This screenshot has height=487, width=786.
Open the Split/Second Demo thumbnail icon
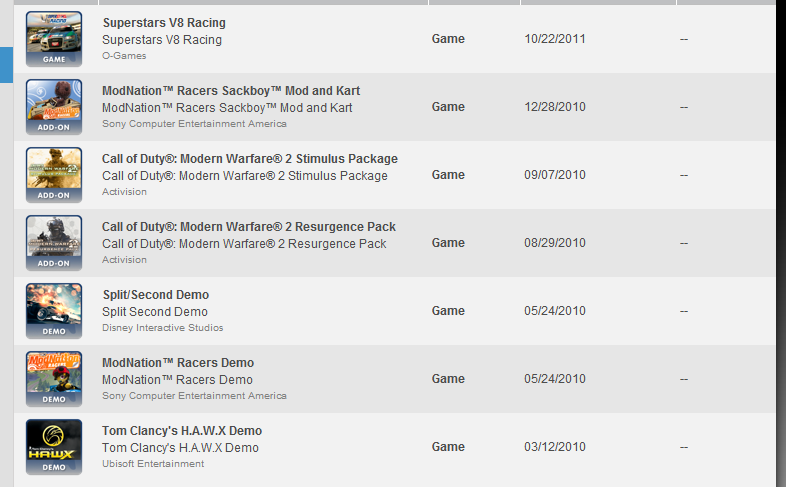click(x=54, y=311)
